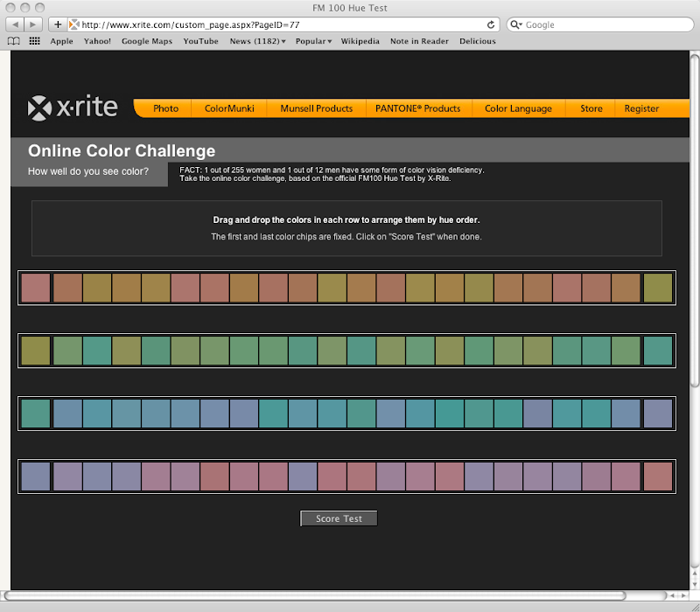
Task: Select the fixed teal last chip, row two
Action: (658, 351)
